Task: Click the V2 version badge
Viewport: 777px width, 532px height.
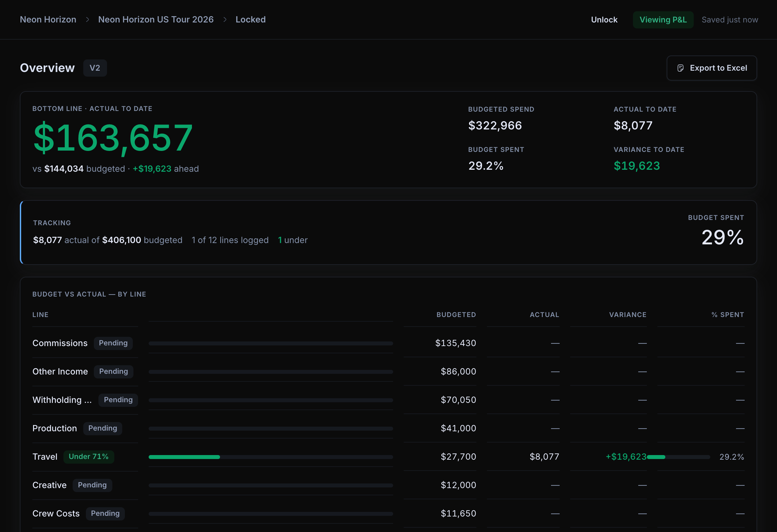Action: [x=95, y=68]
